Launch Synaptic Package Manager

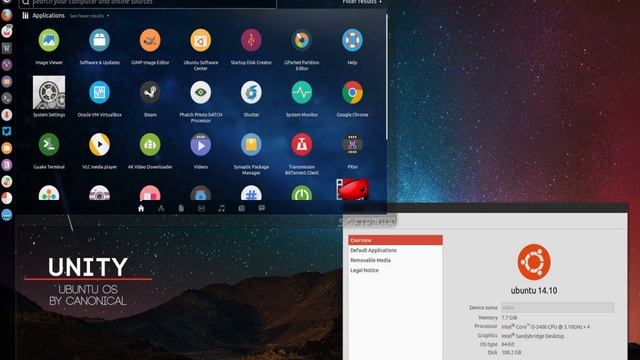251,145
